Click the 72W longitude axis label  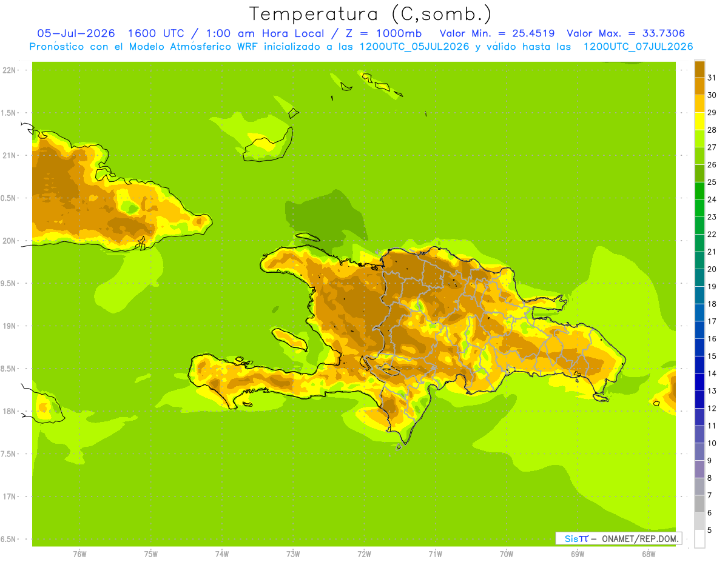364,554
